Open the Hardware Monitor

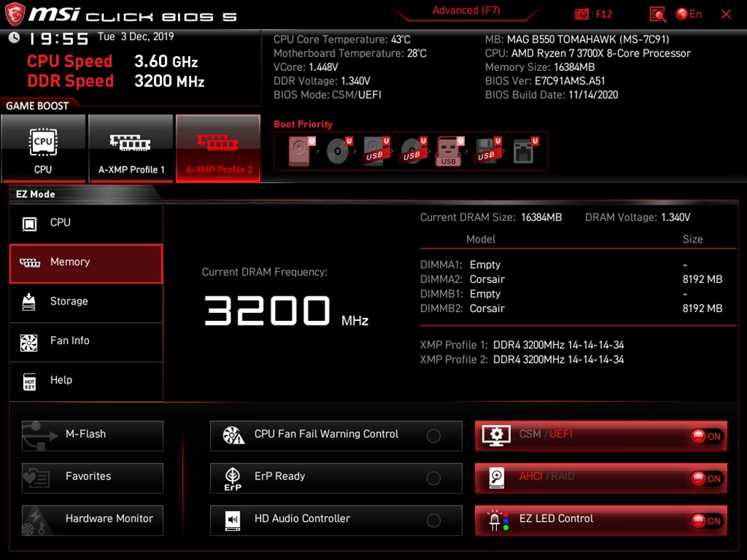[93, 520]
